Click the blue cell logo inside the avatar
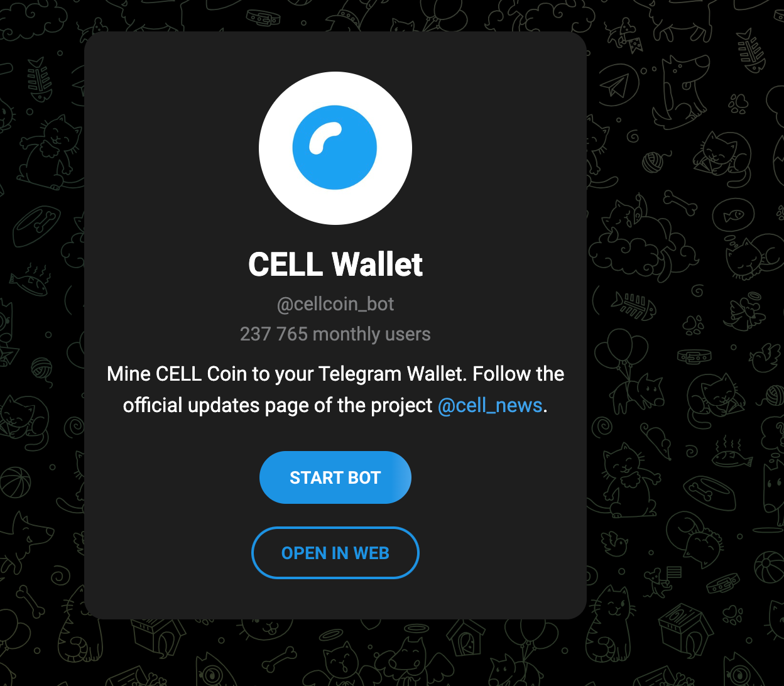 [x=335, y=148]
